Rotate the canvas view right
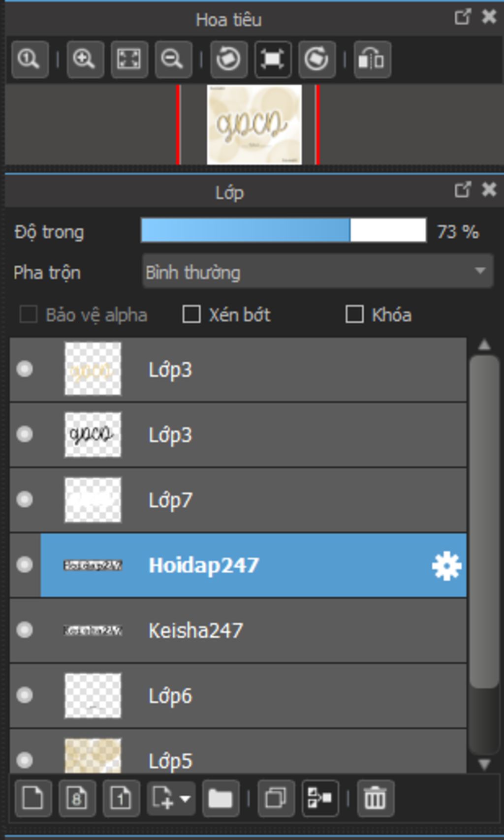The width and height of the screenshot is (504, 840). click(316, 60)
